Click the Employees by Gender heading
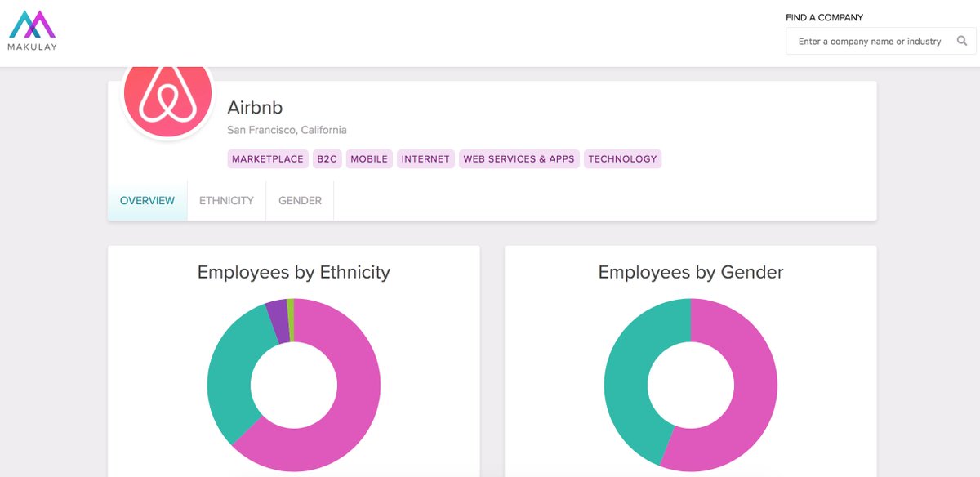The width and height of the screenshot is (980, 477). click(691, 272)
